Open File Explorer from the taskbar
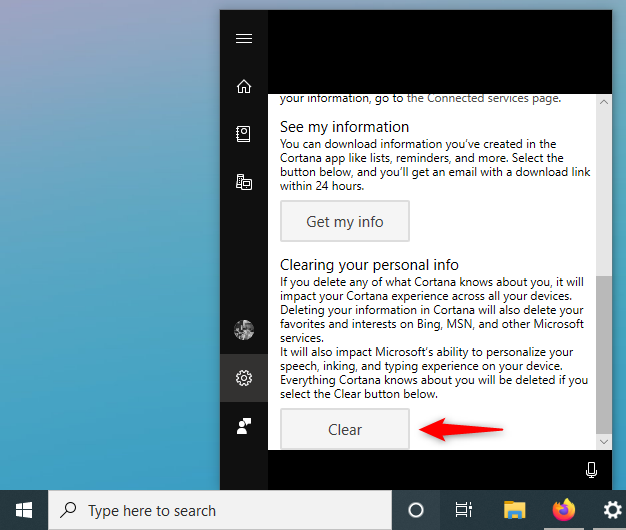Image resolution: width=626 pixels, height=530 pixels. [515, 510]
